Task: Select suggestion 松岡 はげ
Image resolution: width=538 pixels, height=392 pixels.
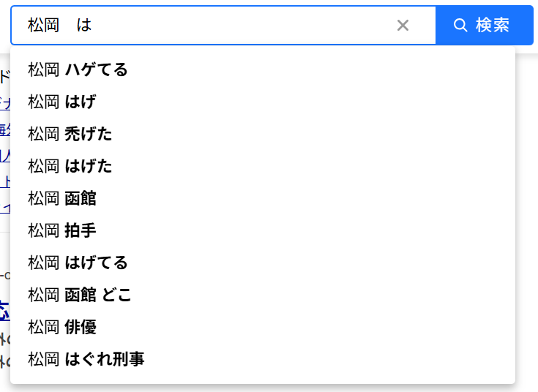Action: pos(263,102)
